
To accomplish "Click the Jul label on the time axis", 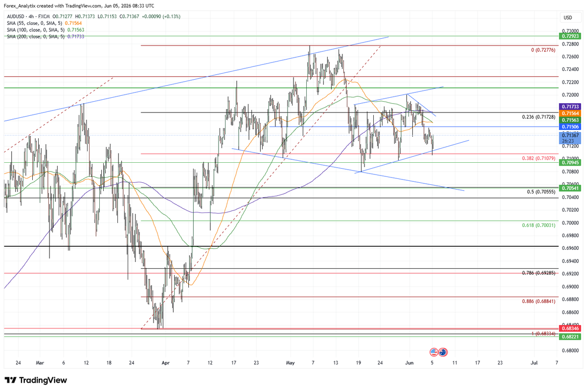I will pos(535,363).
